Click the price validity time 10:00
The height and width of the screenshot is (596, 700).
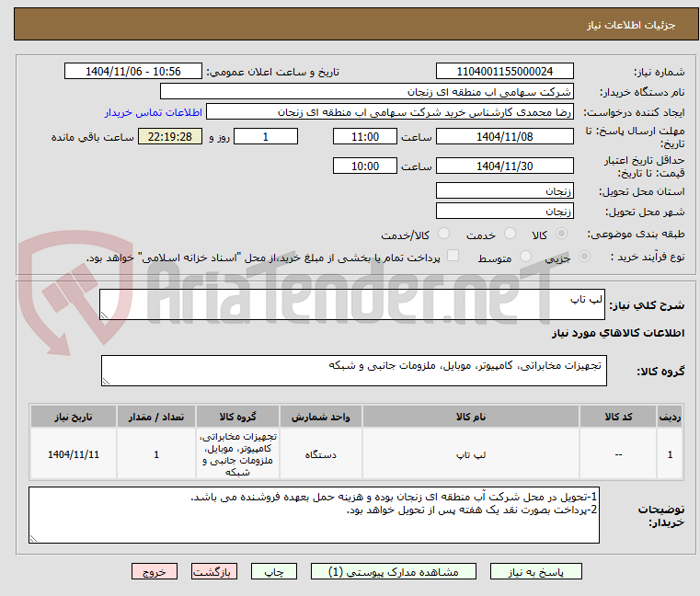pos(365,166)
